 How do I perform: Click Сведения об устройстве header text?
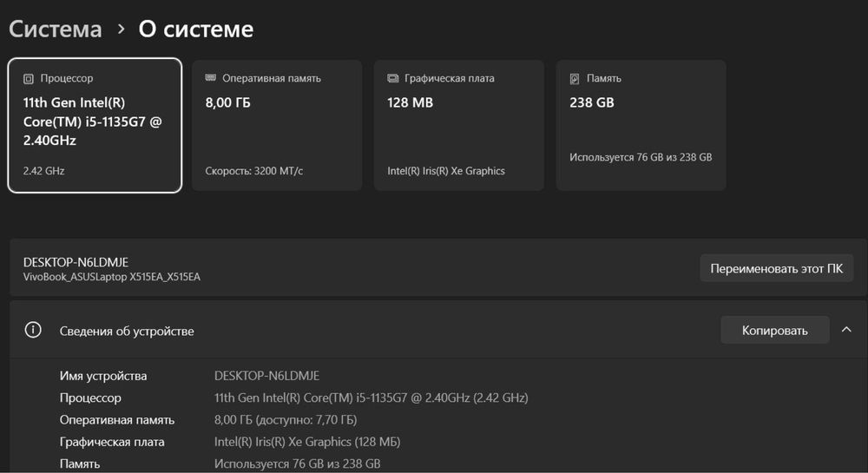(x=127, y=331)
